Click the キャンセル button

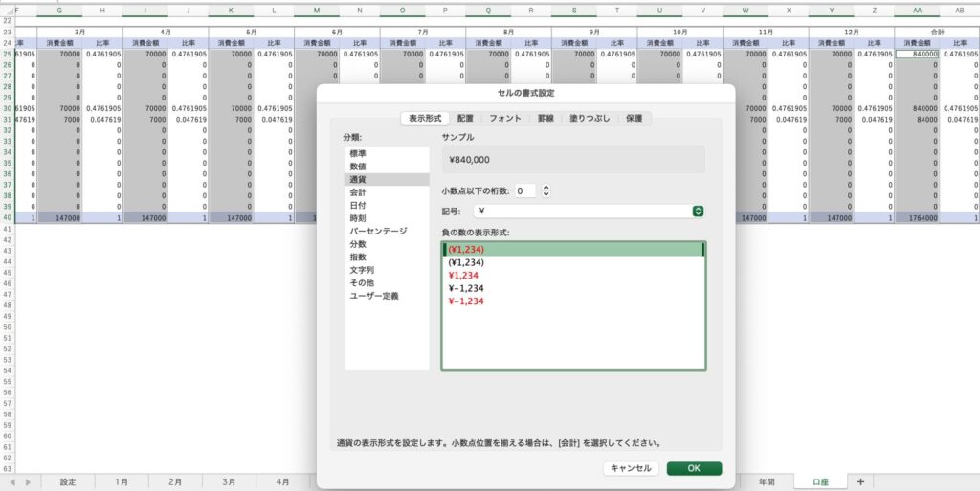coord(631,468)
